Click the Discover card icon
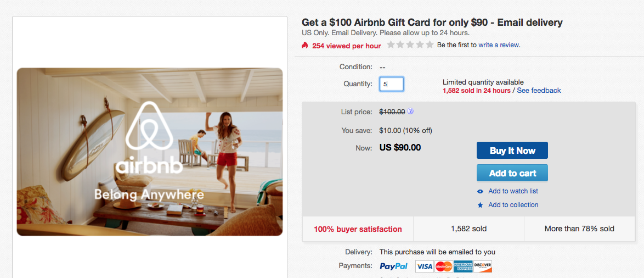The image size is (644, 278). pyautogui.click(x=483, y=266)
